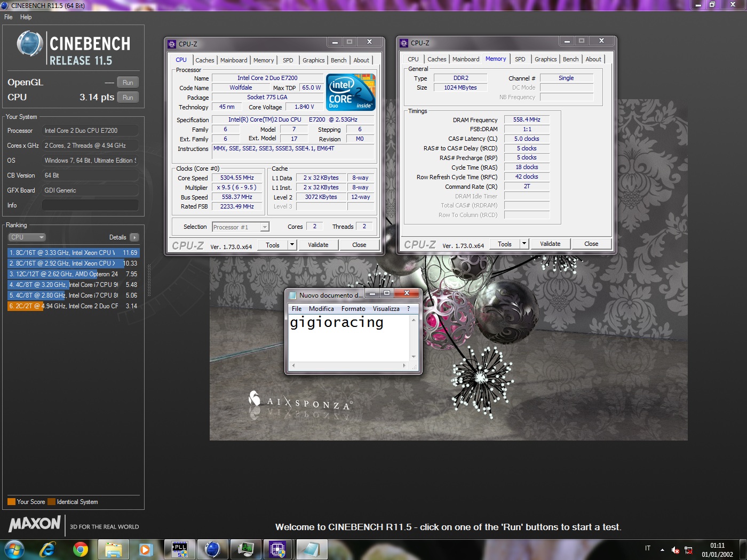
Task: Switch to Mainboard tab in left CPU-Z
Action: tap(234, 60)
